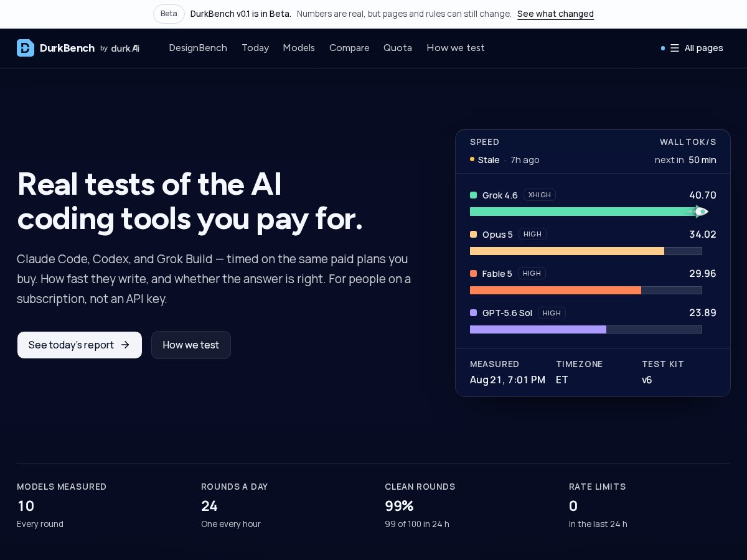Click the Grok 4.6 model name
The image size is (747, 560).
[500, 195]
